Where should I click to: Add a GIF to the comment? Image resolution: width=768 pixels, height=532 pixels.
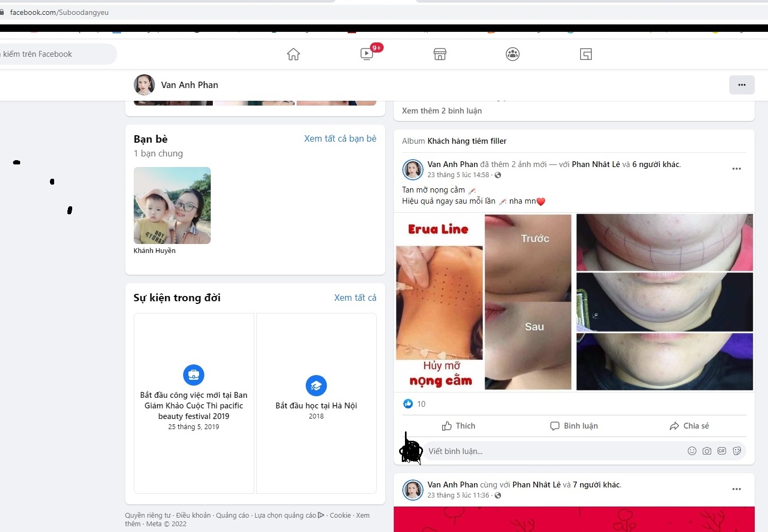(722, 451)
